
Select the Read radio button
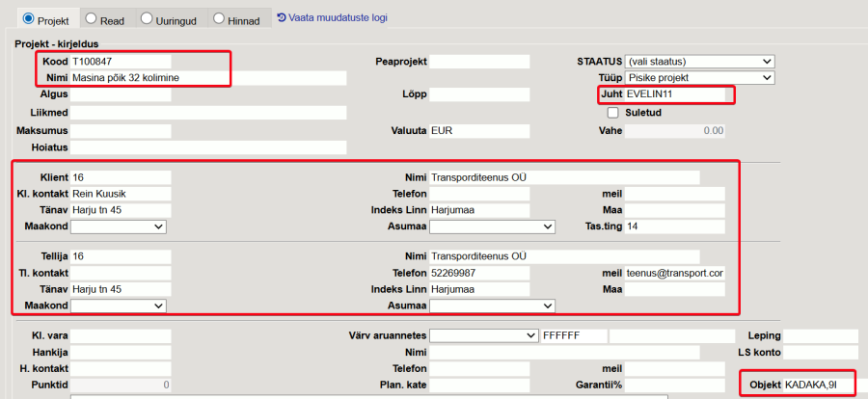[x=91, y=18]
